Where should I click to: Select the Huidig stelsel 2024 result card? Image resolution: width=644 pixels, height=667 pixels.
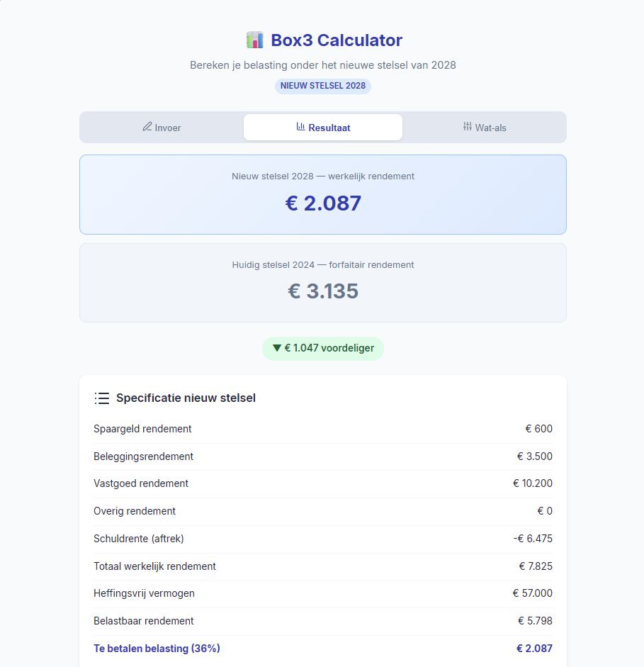[x=322, y=282]
